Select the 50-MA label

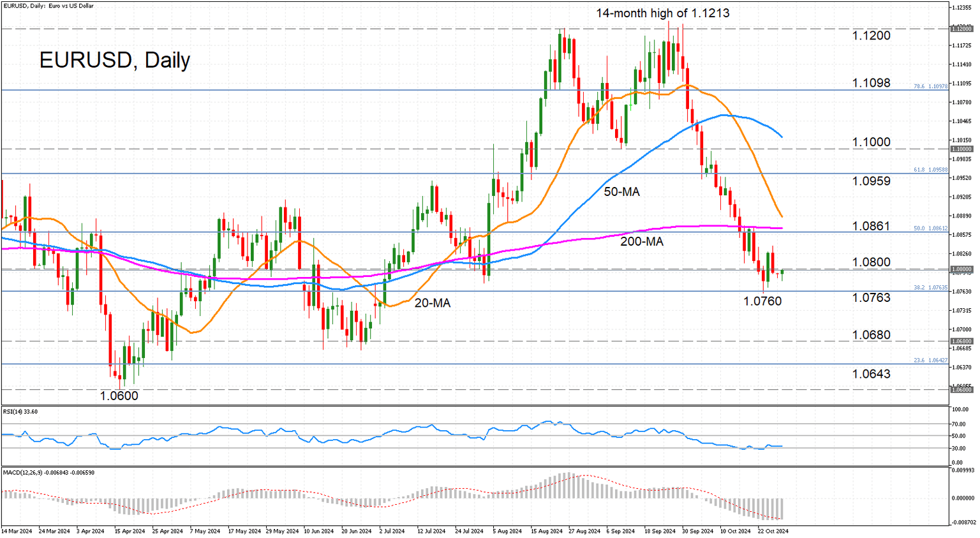[621, 191]
